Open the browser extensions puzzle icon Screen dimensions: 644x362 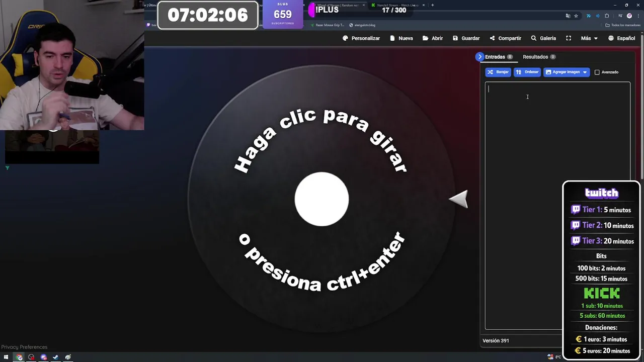point(607,16)
